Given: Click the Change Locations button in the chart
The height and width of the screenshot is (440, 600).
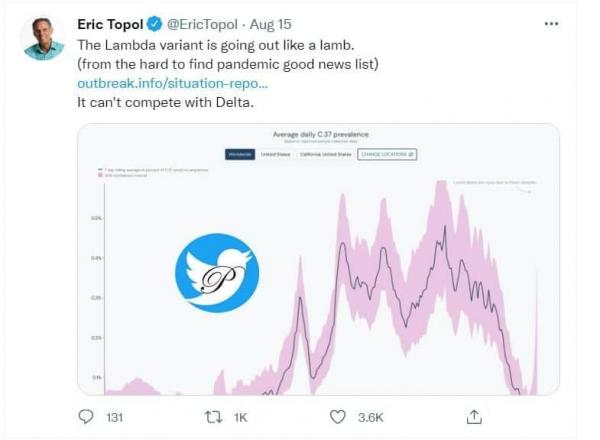Looking at the screenshot, I should pyautogui.click(x=387, y=155).
